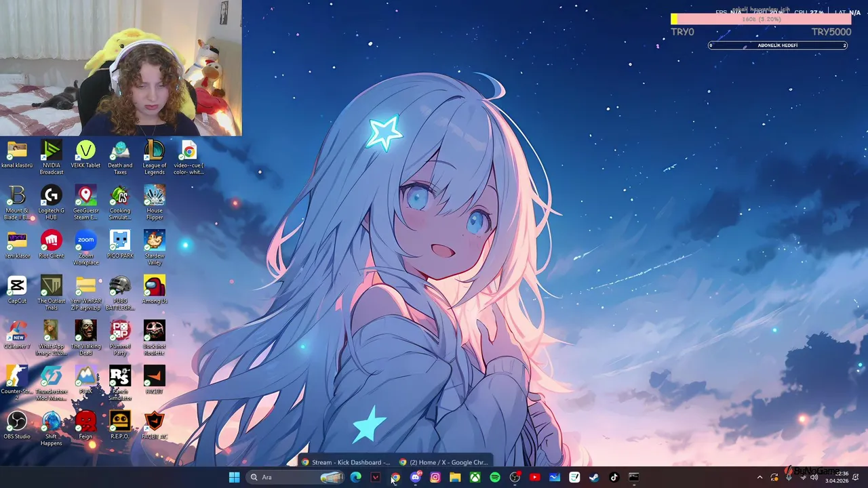The height and width of the screenshot is (488, 868).
Task: Select Ranch Simulator desktop icon
Action: click(x=120, y=384)
